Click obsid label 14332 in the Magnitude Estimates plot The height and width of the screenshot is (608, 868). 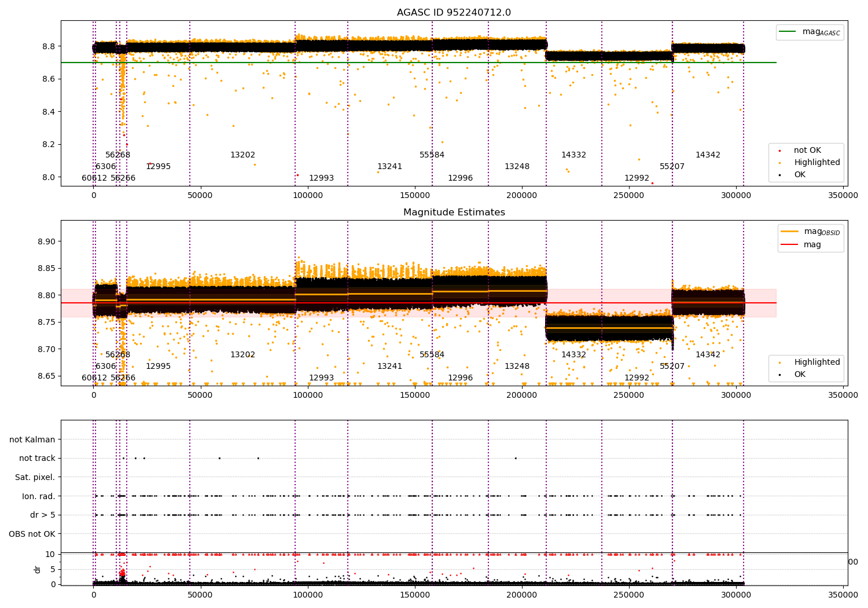(574, 355)
